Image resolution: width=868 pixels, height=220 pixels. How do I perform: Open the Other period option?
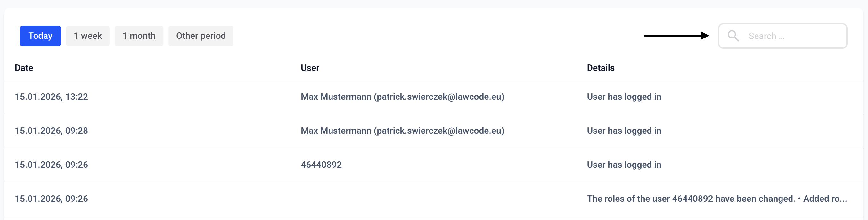click(201, 36)
